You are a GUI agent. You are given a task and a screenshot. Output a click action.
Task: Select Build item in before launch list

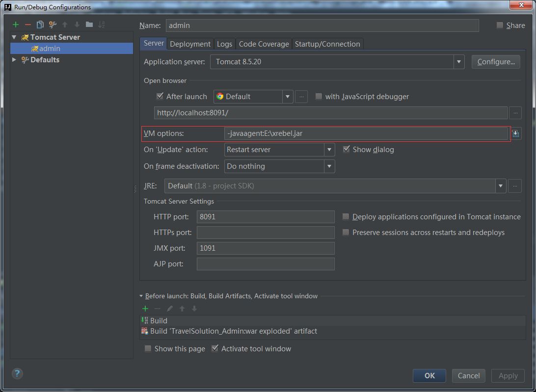332,320
